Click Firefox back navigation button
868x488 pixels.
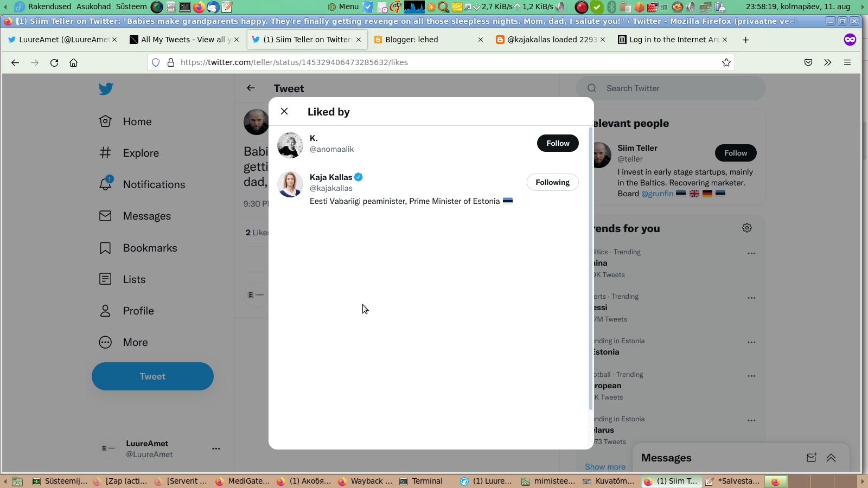(x=15, y=62)
